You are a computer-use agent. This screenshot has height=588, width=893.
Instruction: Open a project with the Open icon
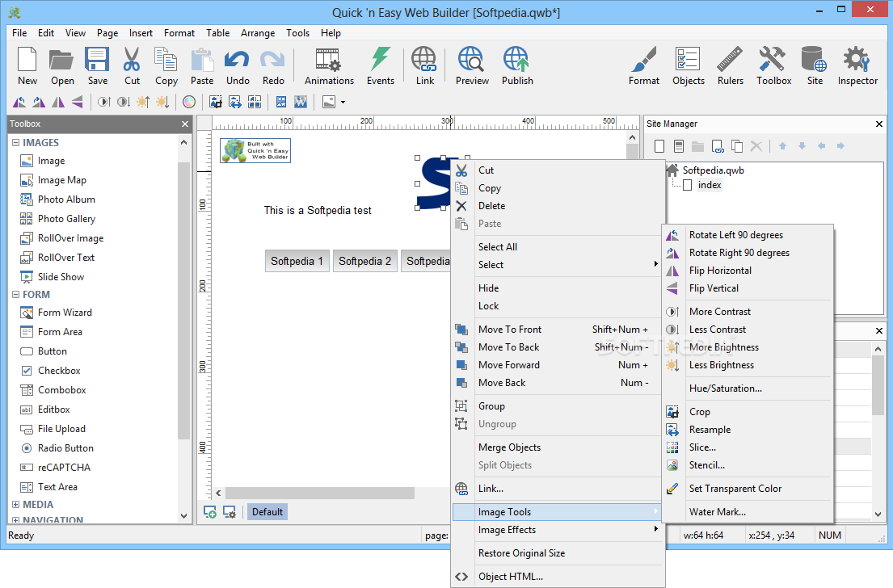[x=61, y=66]
